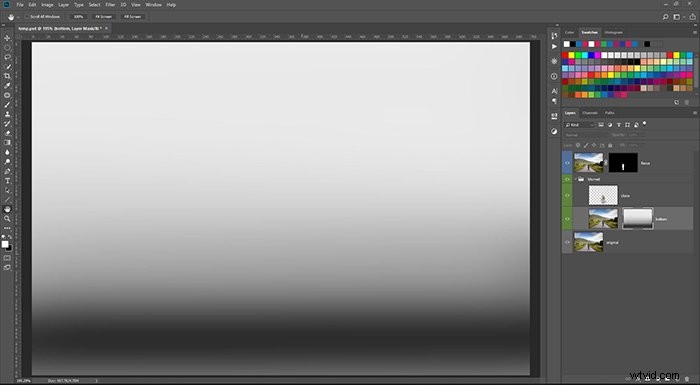This screenshot has width=700, height=385.
Task: Filter layers by pixel layer icon
Action: click(601, 125)
